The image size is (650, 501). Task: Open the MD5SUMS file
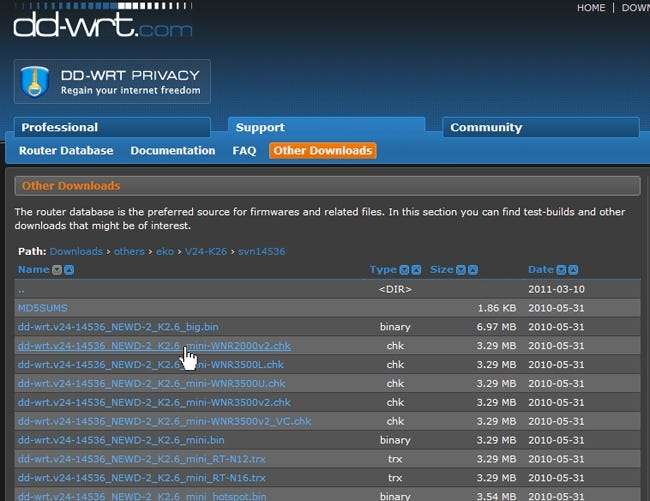pyautogui.click(x=43, y=308)
